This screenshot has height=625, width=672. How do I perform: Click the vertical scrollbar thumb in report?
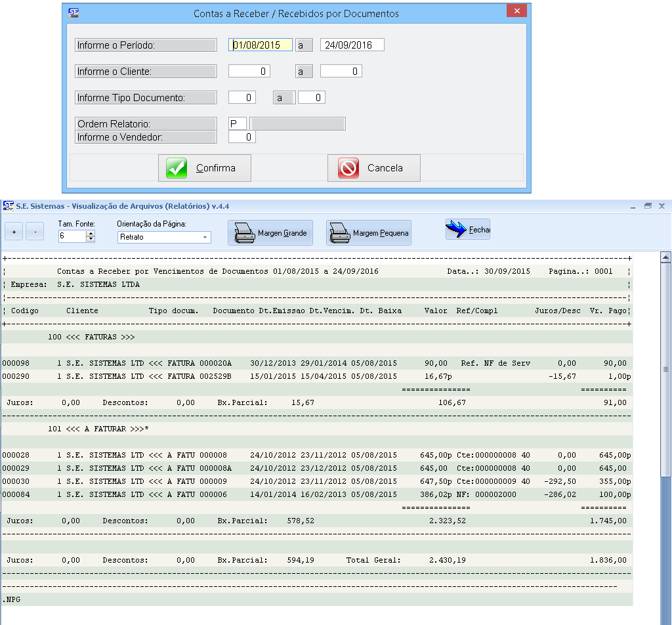pos(665,368)
